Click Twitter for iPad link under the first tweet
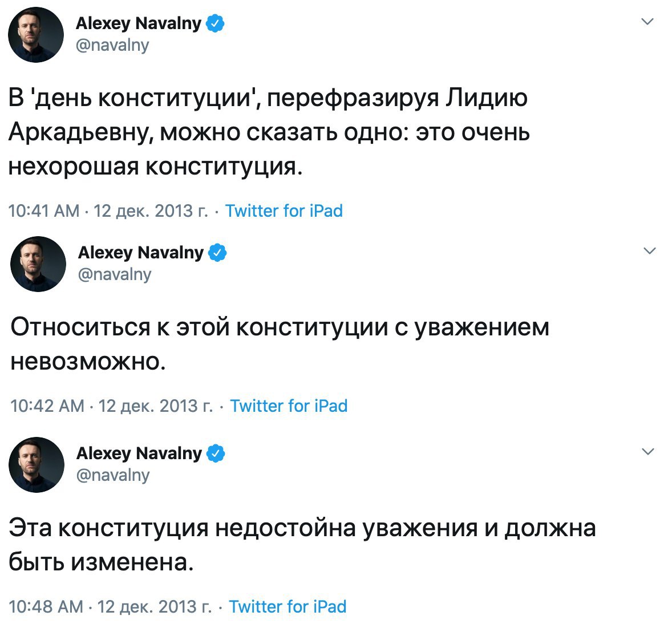Screen dimensions: 672x632 pos(284,211)
